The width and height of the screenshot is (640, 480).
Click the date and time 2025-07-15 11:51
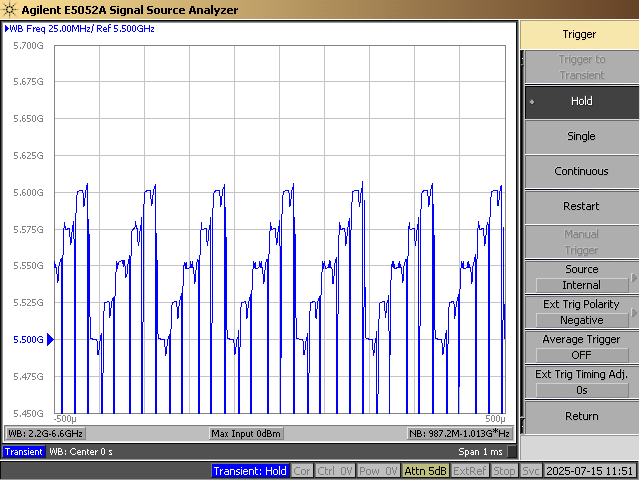[591, 471]
